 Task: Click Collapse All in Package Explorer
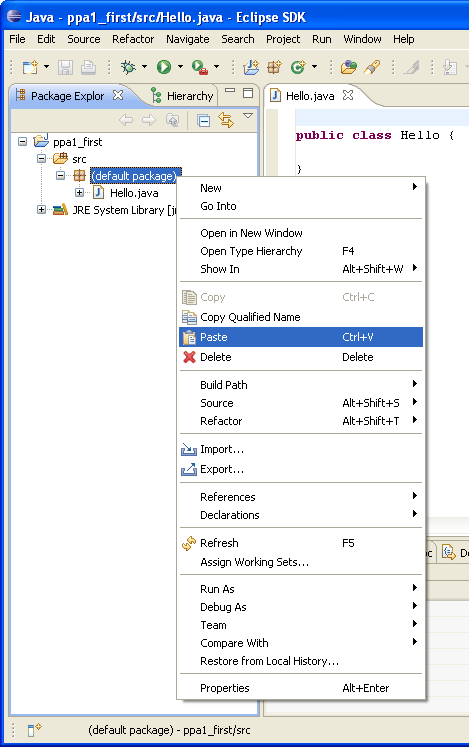(x=204, y=121)
